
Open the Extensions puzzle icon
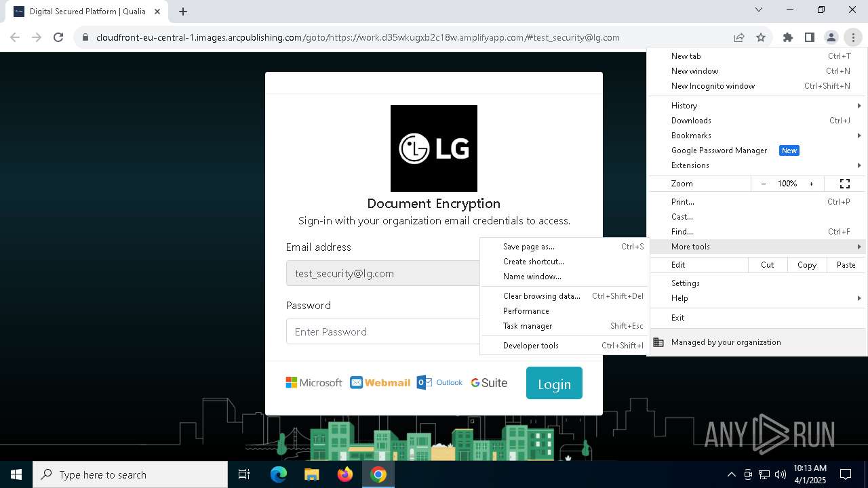[x=788, y=37]
